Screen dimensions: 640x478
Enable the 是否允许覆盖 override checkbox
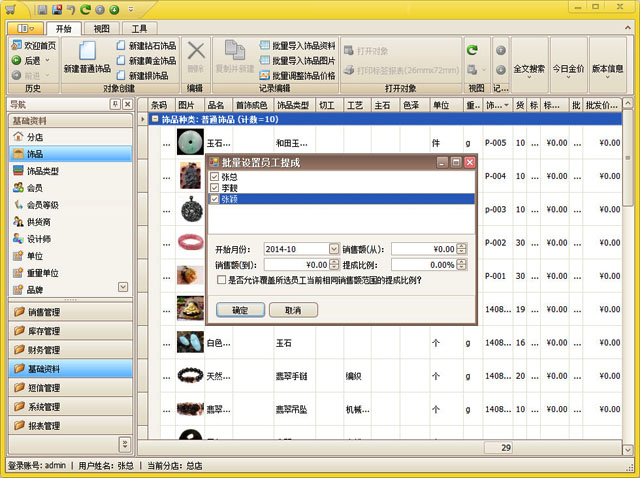[x=221, y=280]
